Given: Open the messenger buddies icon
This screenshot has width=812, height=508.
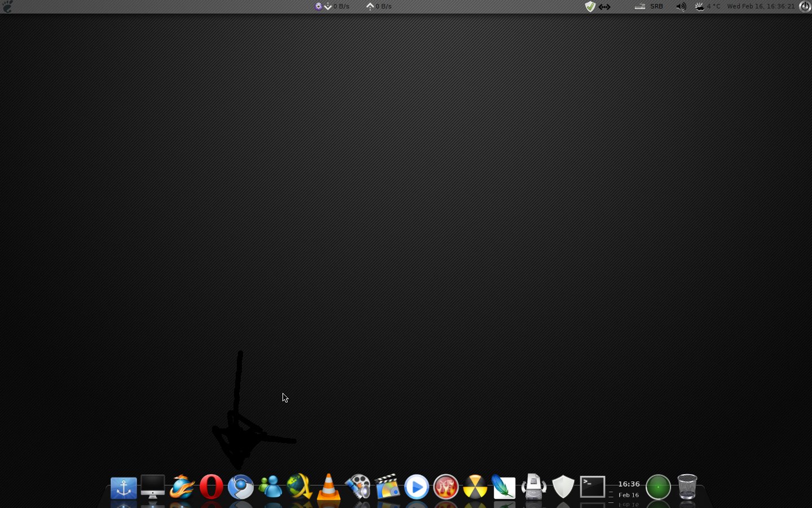Looking at the screenshot, I should [x=270, y=487].
